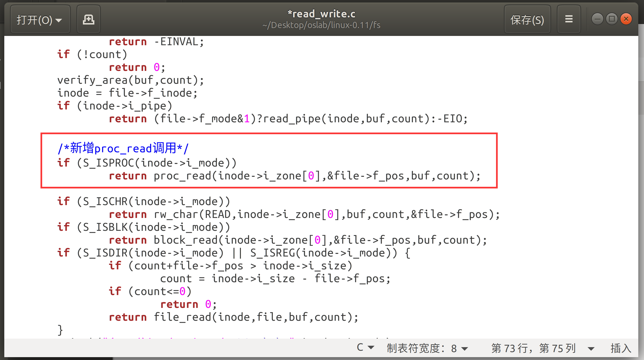Image resolution: width=644 pixels, height=360 pixels.
Task: Click the *read_write.c window title
Action: click(x=321, y=14)
